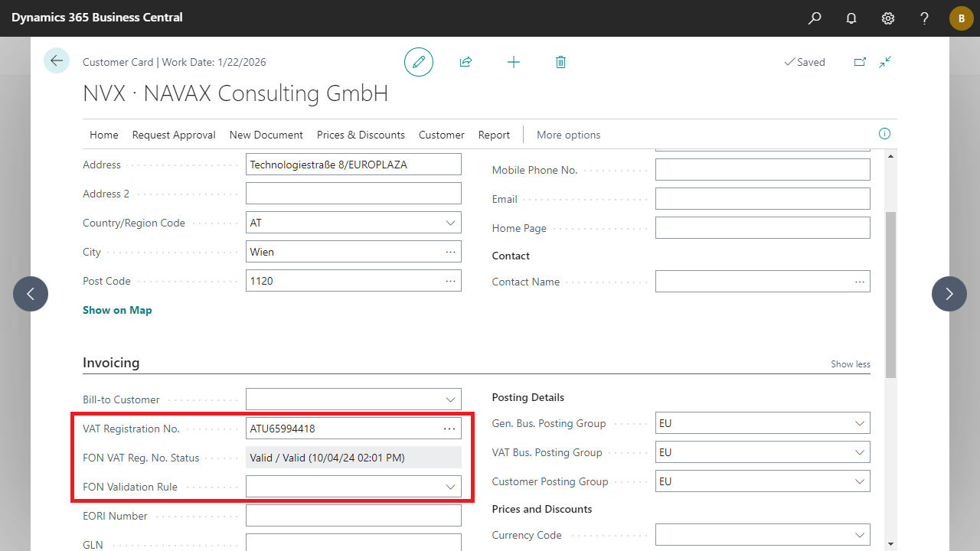Click the GLN input field
980x551 pixels.
(x=354, y=543)
